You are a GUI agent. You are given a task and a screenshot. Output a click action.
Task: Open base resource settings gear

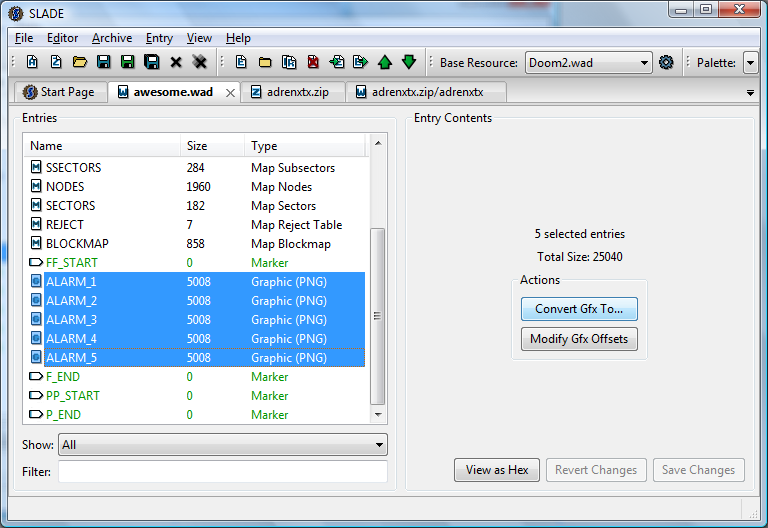pos(666,62)
